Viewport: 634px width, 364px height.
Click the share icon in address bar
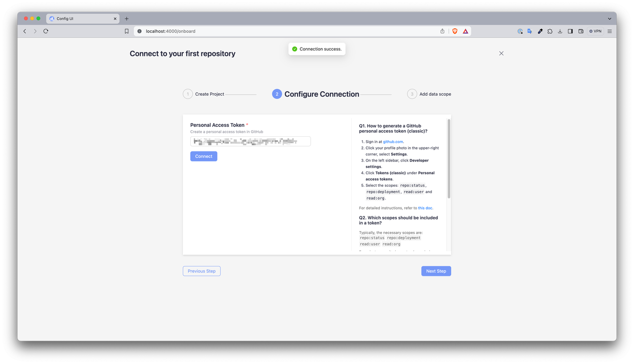(442, 31)
